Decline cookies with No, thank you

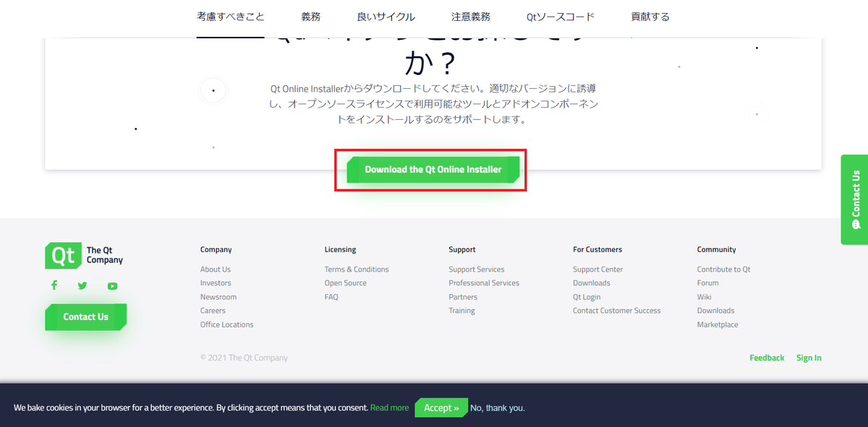498,408
